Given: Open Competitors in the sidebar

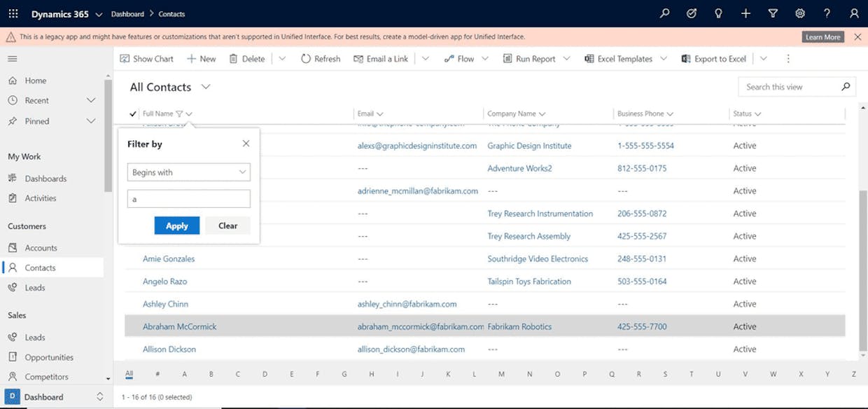Looking at the screenshot, I should tap(46, 377).
